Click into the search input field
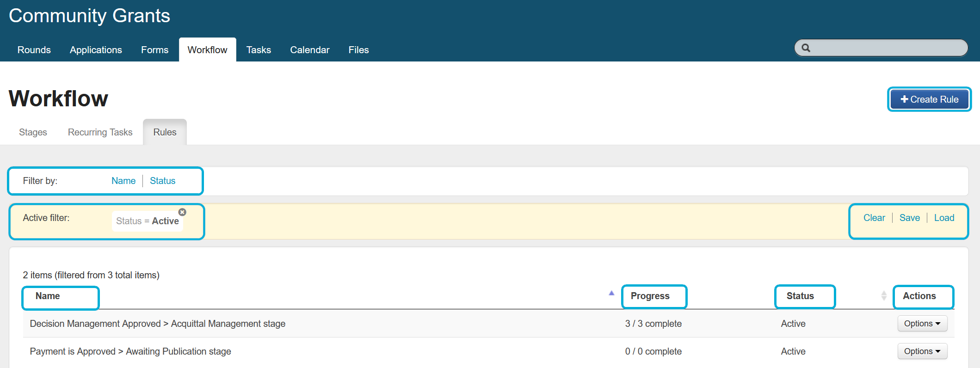 888,48
